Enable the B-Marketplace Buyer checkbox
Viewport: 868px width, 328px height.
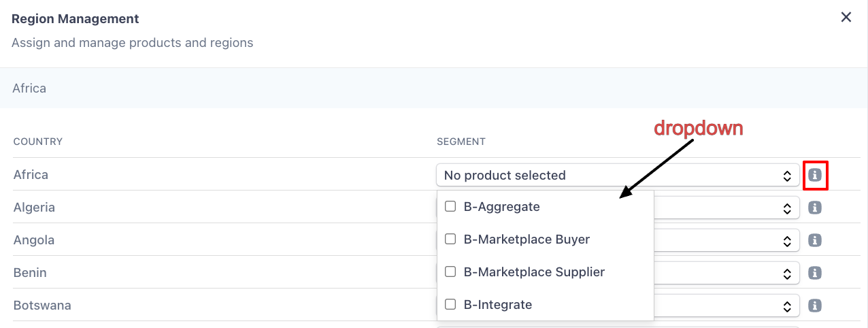450,240
